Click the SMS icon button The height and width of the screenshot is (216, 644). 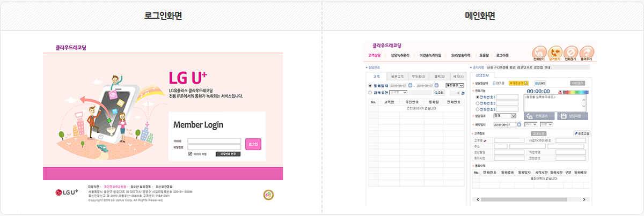point(540,83)
